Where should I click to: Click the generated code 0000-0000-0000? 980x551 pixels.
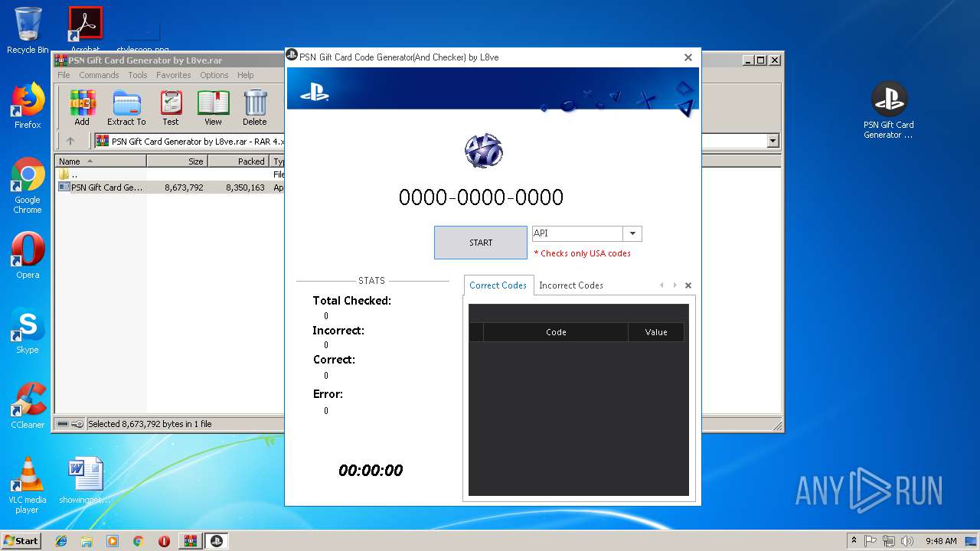[x=481, y=197]
